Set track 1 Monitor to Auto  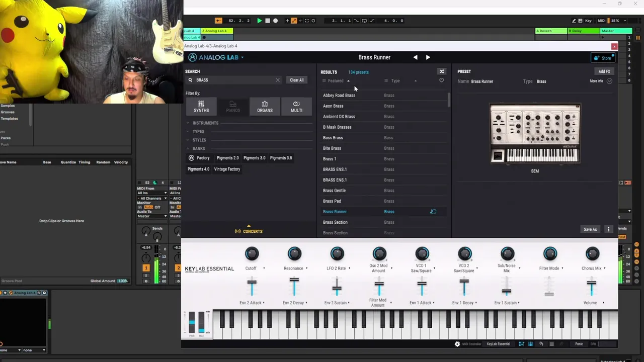pos(148,207)
